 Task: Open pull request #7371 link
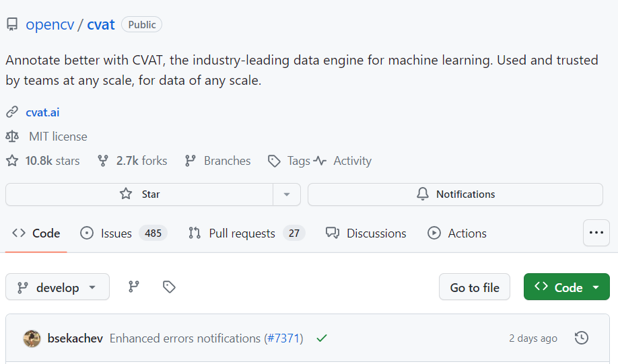(x=284, y=338)
